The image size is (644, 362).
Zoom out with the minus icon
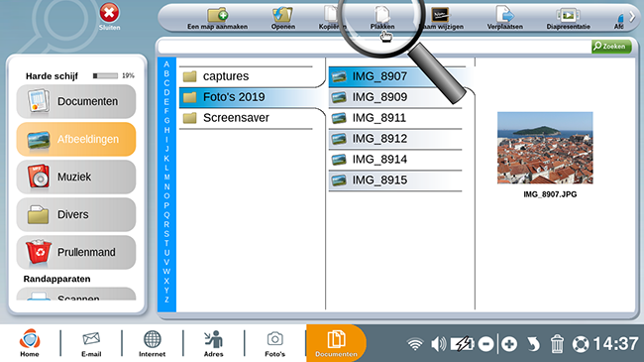[485, 344]
